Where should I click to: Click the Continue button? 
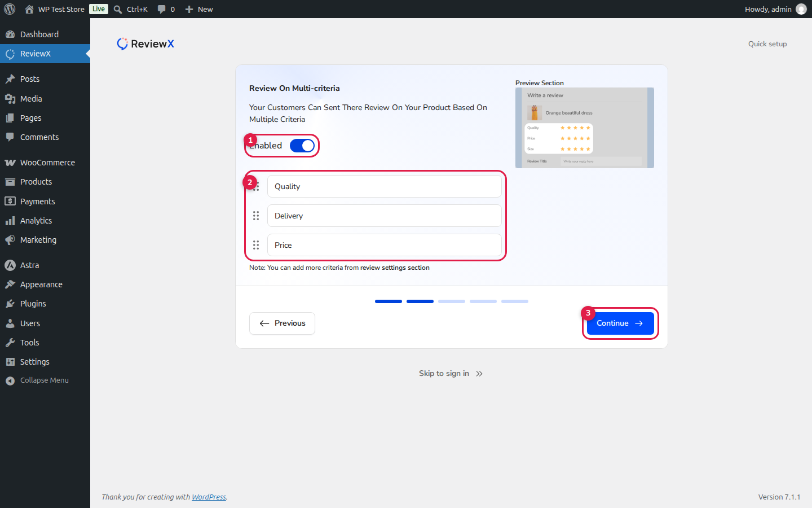tap(620, 323)
